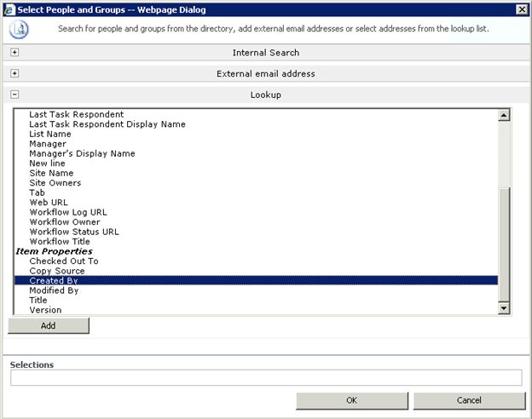Select 'Last Task Respondent Display Name'
The height and width of the screenshot is (419, 532).
[x=256, y=124]
